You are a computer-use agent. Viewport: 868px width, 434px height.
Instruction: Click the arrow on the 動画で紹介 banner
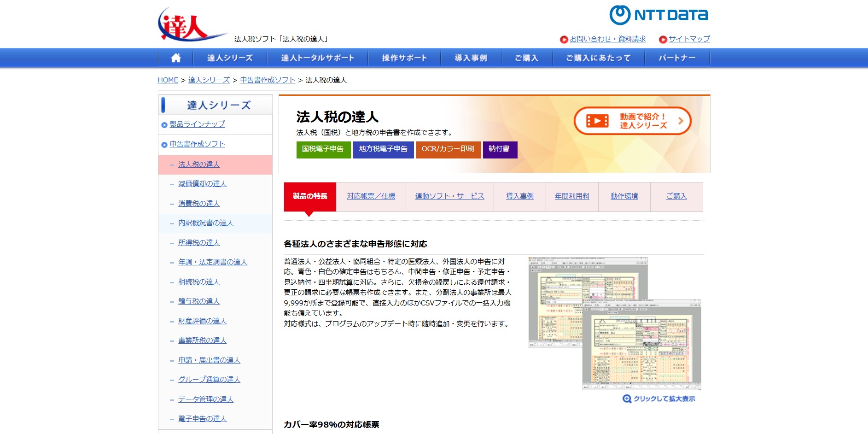click(680, 121)
